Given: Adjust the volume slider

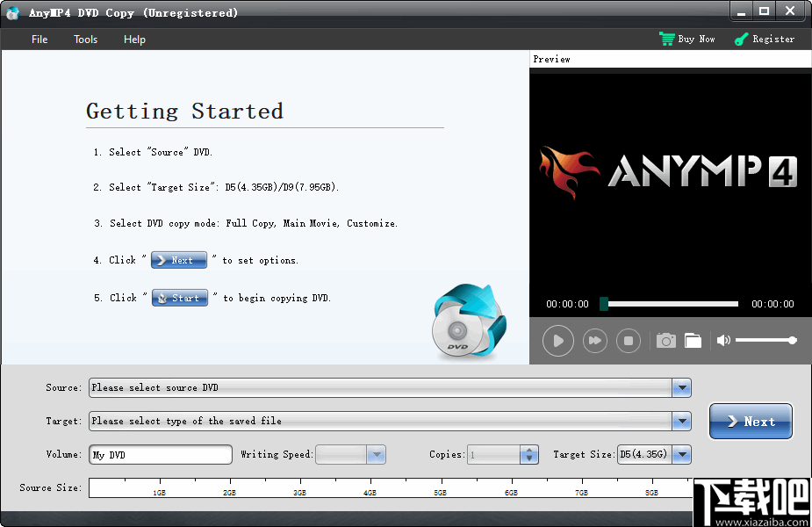Looking at the screenshot, I should pyautogui.click(x=765, y=340).
